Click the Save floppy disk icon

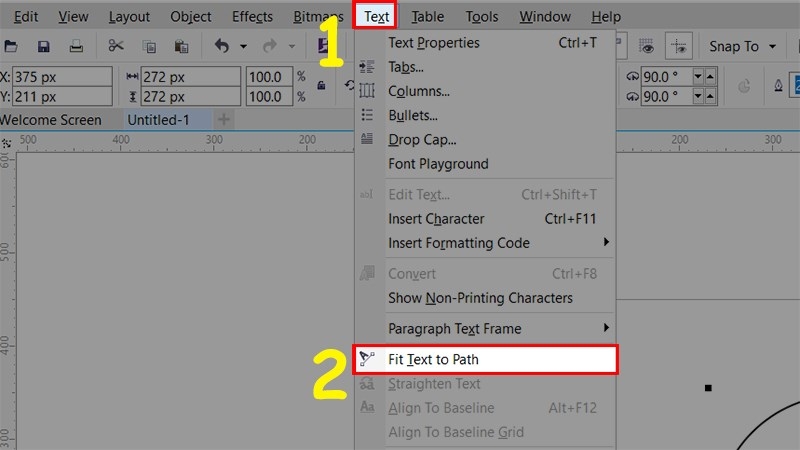click(43, 46)
